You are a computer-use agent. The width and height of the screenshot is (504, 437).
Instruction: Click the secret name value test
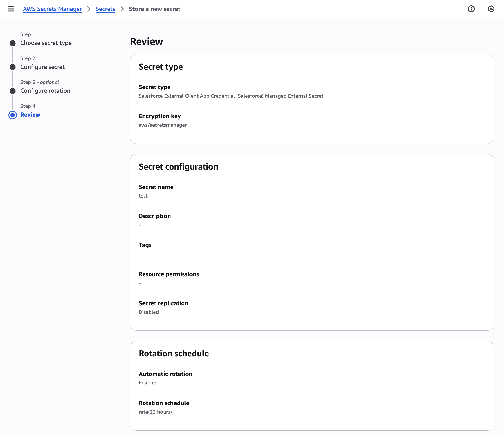(x=143, y=196)
